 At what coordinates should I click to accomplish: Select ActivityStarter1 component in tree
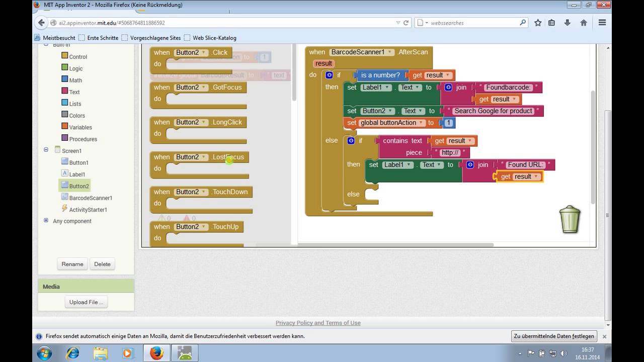click(x=84, y=210)
